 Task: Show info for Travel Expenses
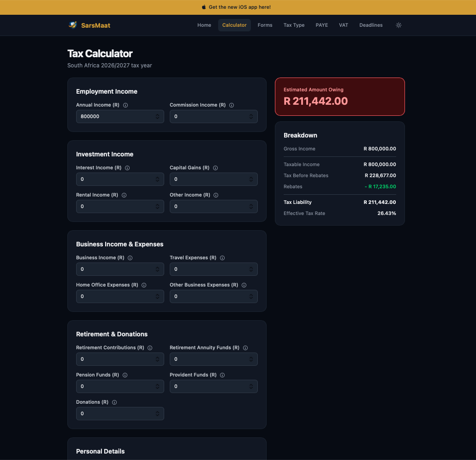point(222,258)
